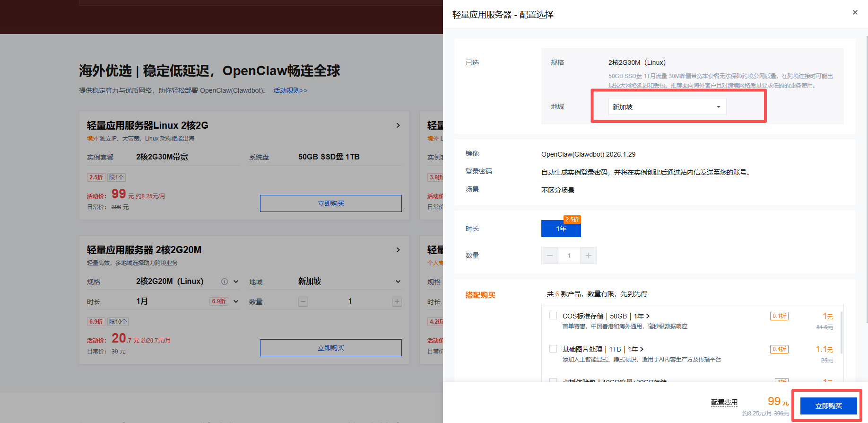Decrease quantity with the dialog minus icon
The image size is (868, 423).
coord(549,256)
